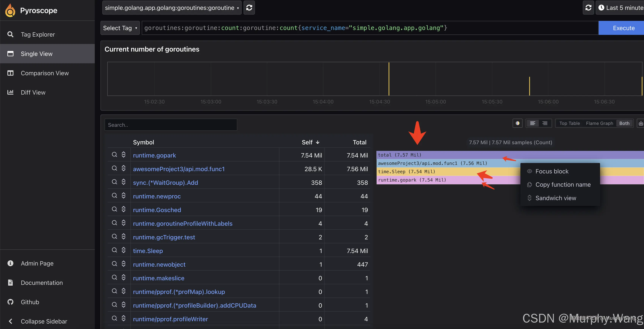Viewport: 644px width, 329px height.
Task: Expand the Select Tag dropdown
Action: [x=120, y=28]
